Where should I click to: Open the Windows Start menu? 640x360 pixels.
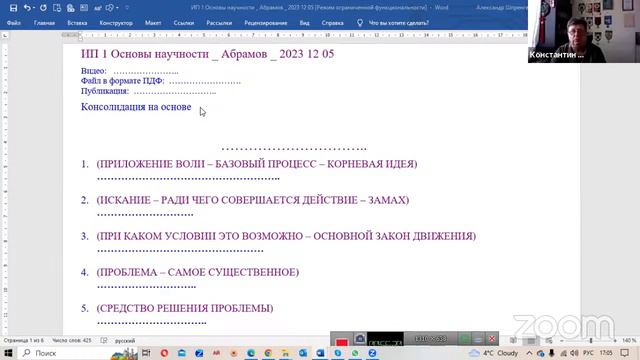[8, 353]
